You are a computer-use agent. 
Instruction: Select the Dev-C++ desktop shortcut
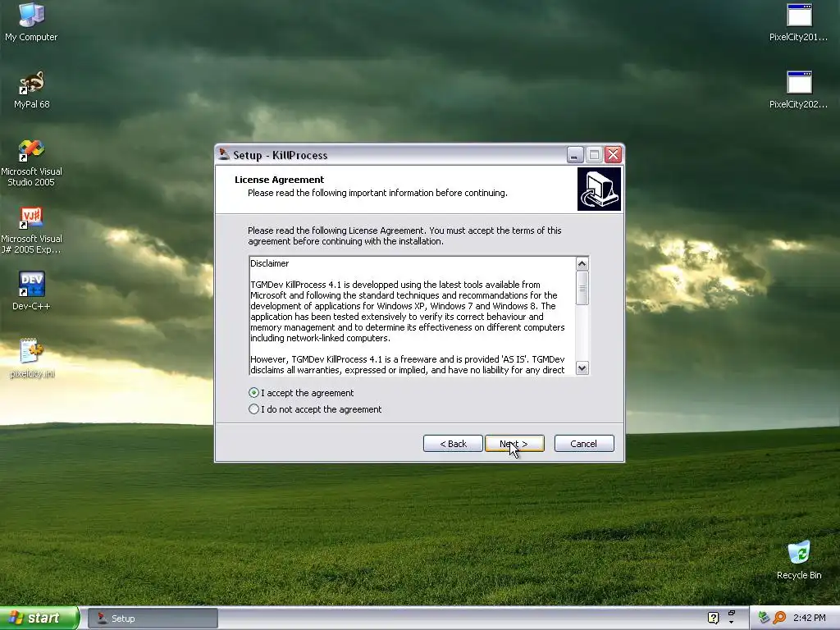(31, 291)
